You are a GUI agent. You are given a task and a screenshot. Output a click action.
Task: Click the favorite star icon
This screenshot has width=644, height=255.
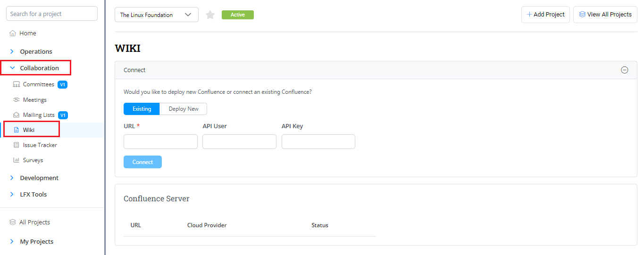coord(210,15)
